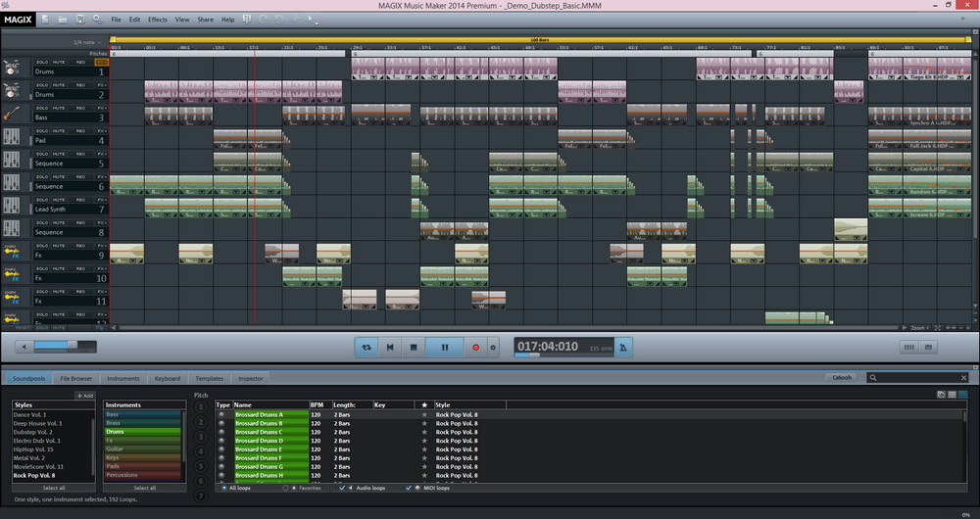Open FX menu on Pad track 4
Image resolution: width=980 pixels, height=519 pixels.
tap(101, 131)
